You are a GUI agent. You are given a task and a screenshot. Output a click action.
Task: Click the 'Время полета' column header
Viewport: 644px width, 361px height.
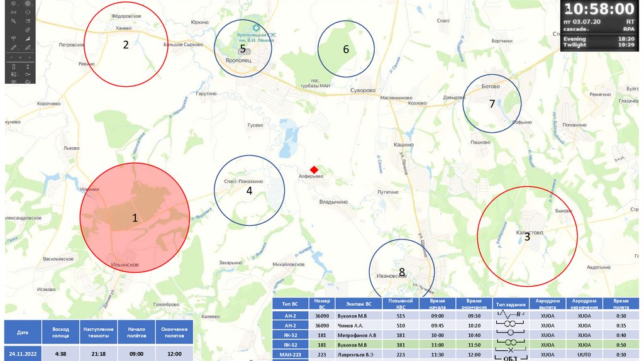(621, 304)
